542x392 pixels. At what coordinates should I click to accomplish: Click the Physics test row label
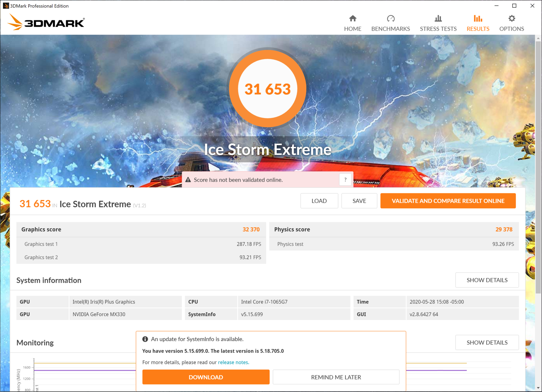pos(290,244)
